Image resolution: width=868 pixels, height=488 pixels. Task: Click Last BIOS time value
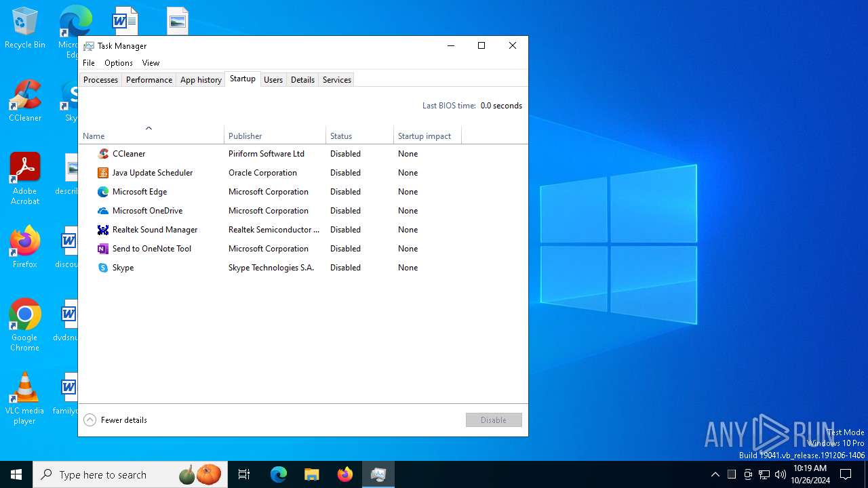(501, 106)
